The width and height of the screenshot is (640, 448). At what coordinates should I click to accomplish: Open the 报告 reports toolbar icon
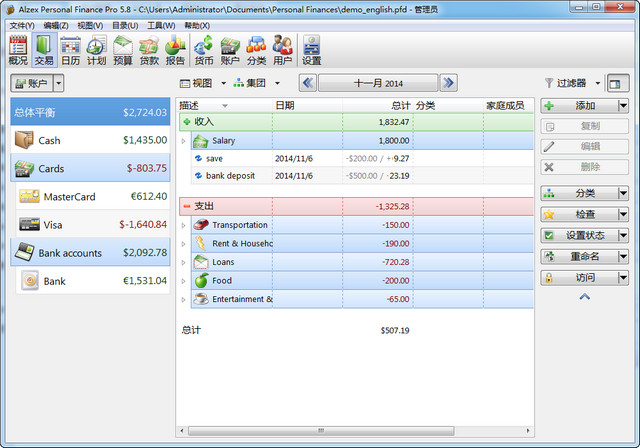pos(175,50)
